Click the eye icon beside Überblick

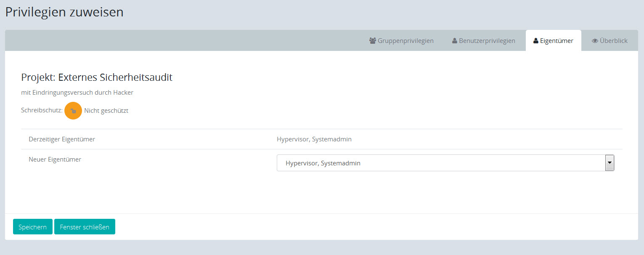[595, 41]
